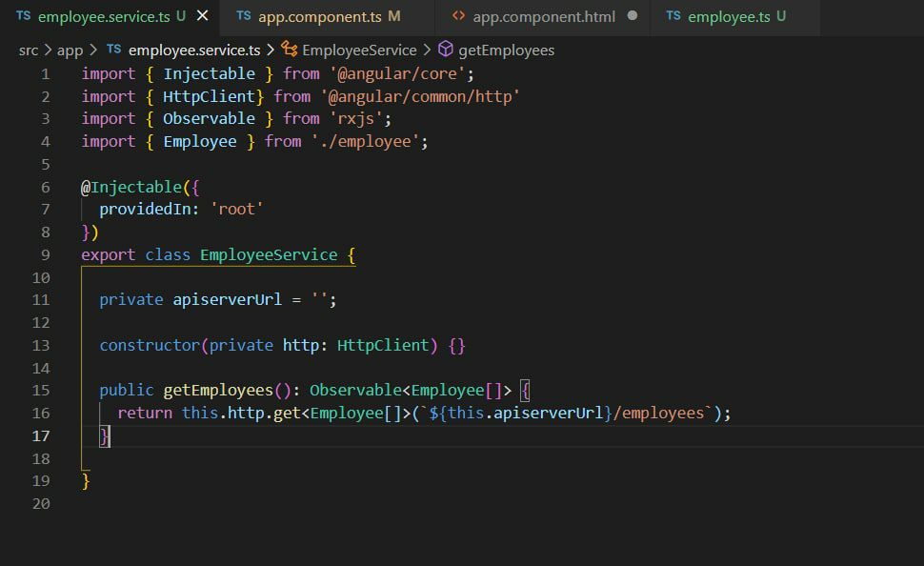Click the method cube icon in breadcrumb
924x566 pixels.
[x=446, y=49]
